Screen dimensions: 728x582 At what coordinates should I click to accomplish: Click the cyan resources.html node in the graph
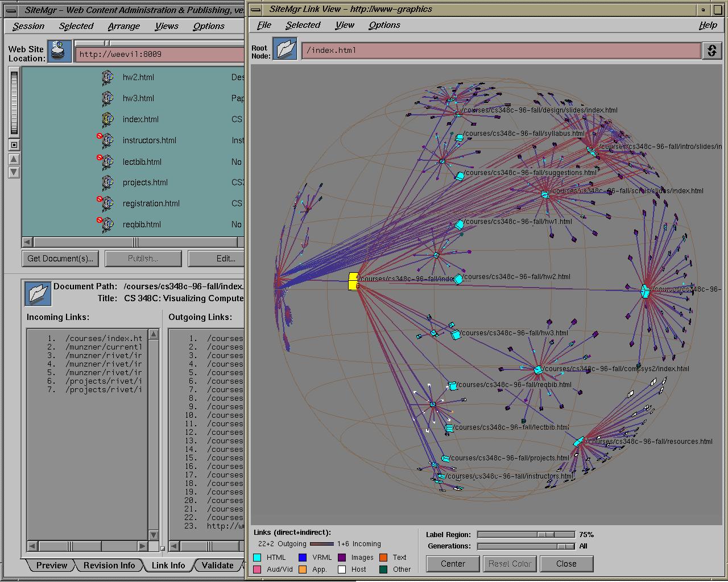(x=578, y=442)
